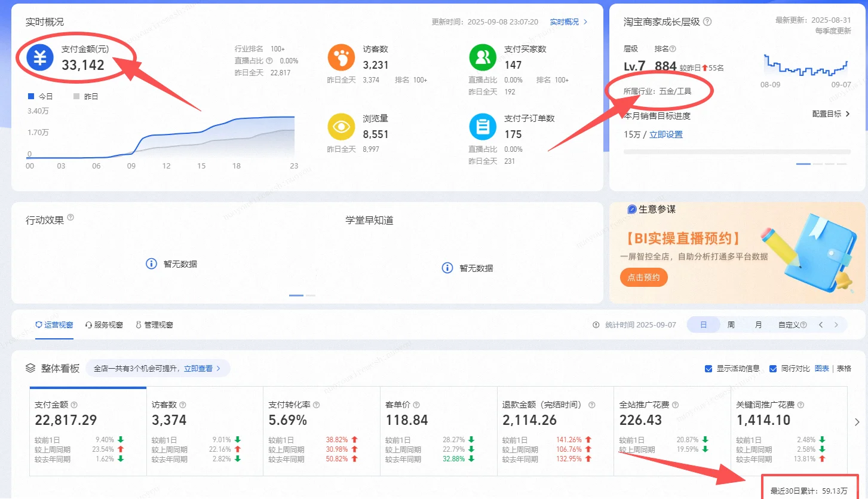Switch view from 图表 to 表格

click(844, 369)
